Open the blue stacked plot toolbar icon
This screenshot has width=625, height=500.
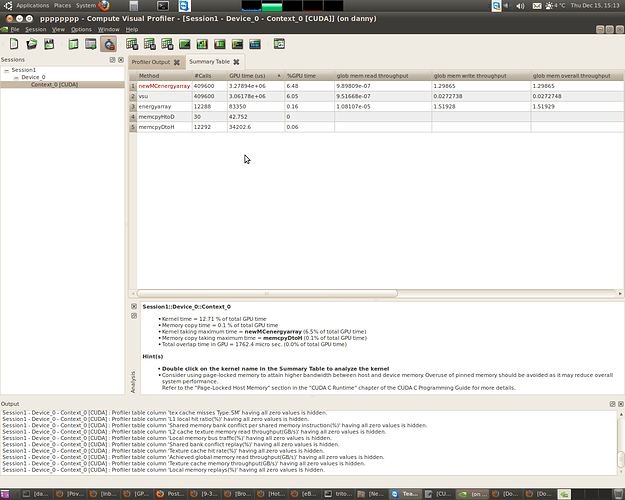click(255, 44)
